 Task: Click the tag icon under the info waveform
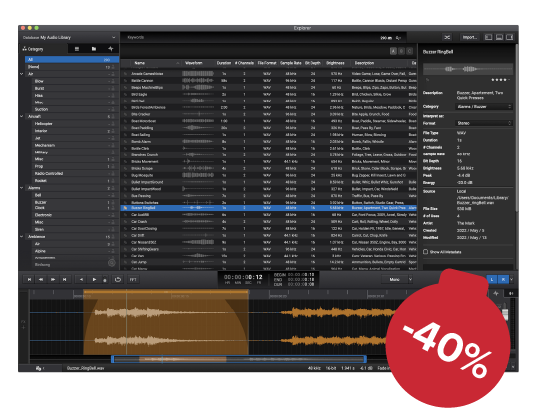(427, 80)
